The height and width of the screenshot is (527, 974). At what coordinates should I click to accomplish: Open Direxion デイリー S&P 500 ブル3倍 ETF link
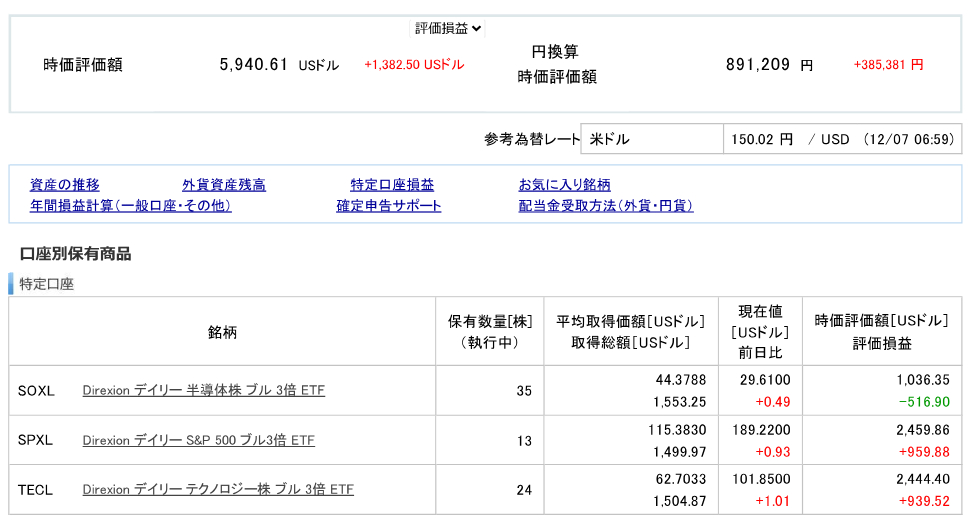(199, 440)
